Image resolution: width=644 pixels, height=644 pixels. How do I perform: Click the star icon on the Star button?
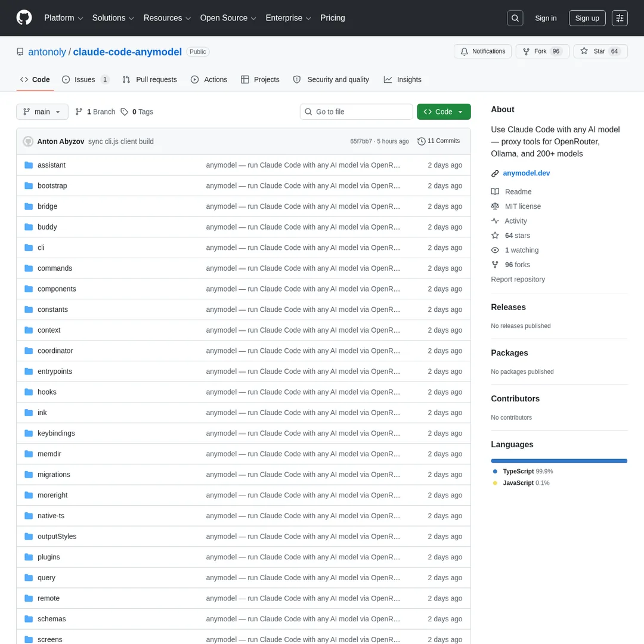click(584, 51)
